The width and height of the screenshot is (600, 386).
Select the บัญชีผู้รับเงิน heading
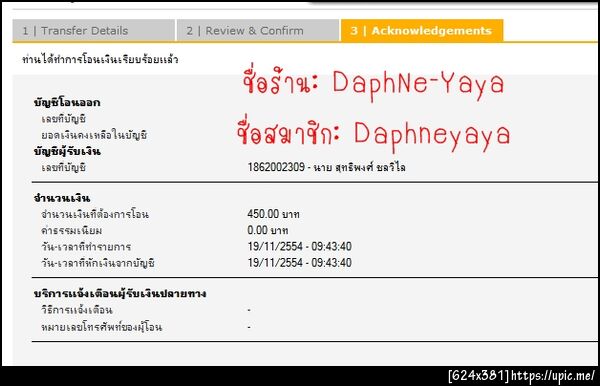67,151
